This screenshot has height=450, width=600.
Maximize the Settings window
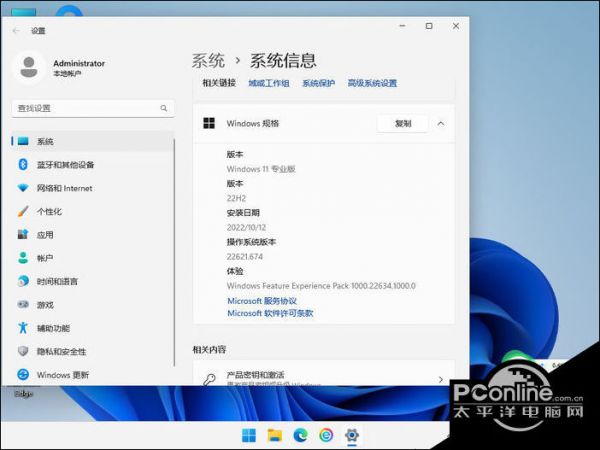429,26
